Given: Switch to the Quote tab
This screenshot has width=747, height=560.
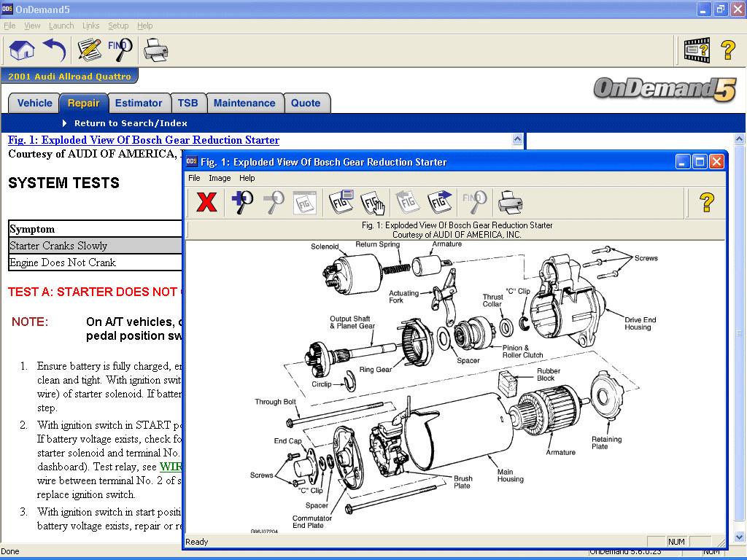Looking at the screenshot, I should tap(306, 104).
